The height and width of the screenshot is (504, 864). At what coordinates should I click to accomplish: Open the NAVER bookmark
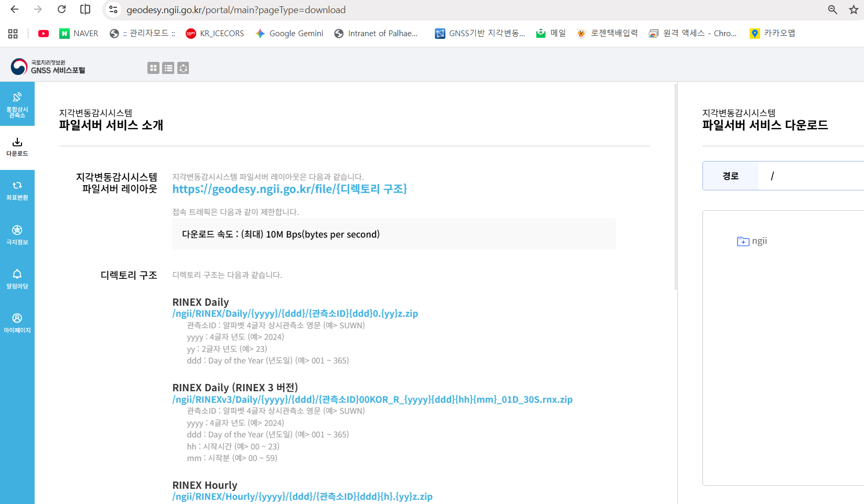click(x=79, y=34)
